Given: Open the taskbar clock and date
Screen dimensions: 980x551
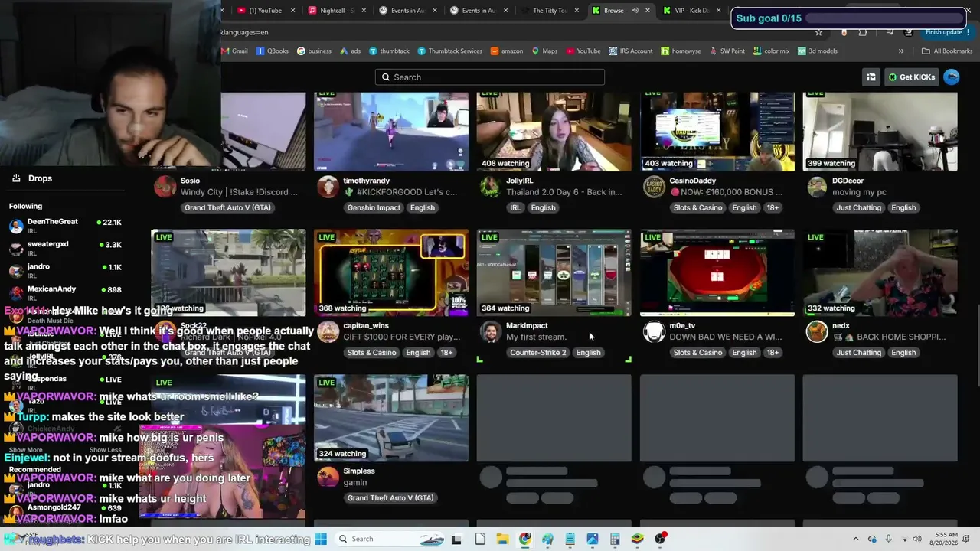Looking at the screenshot, I should pyautogui.click(x=944, y=539).
